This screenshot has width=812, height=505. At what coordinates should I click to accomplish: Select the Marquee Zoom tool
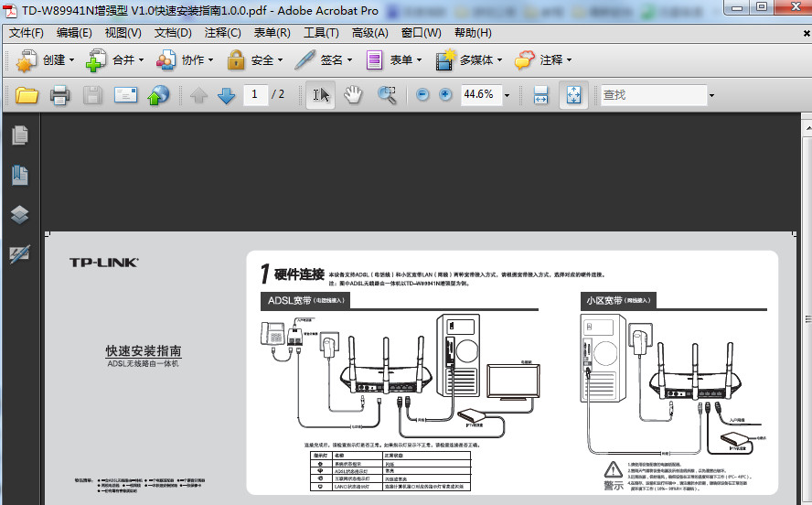tap(387, 95)
